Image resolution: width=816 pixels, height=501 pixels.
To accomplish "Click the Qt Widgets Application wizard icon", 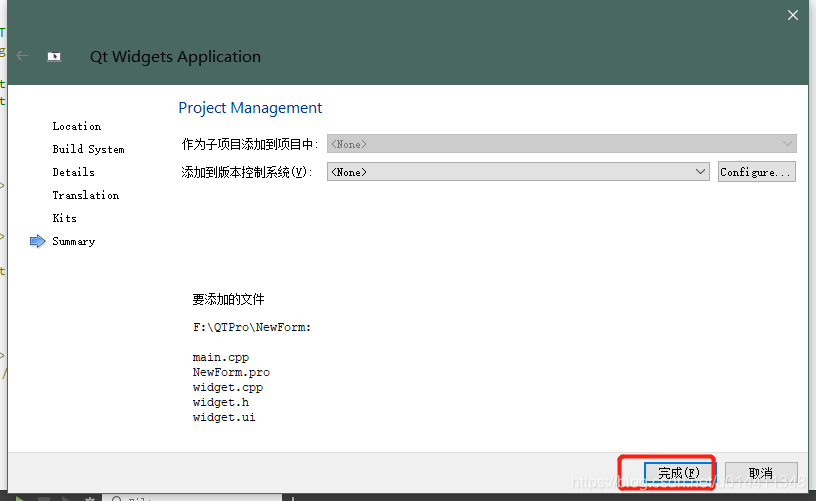I will [54, 56].
